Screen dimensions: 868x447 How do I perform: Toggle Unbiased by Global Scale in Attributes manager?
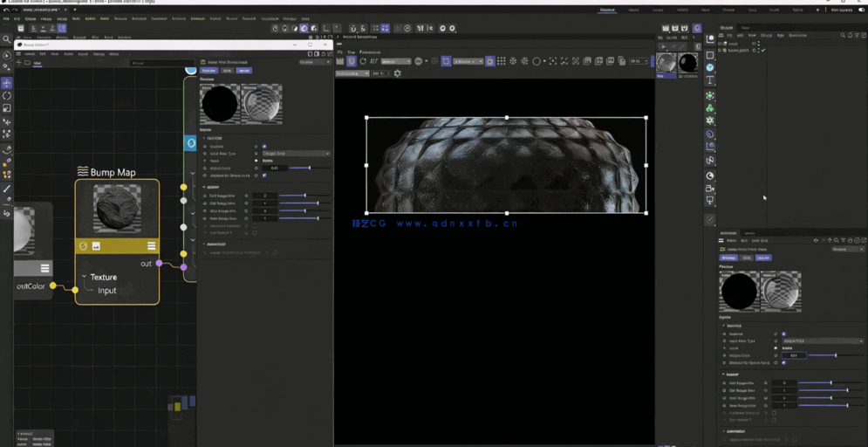[x=783, y=362]
